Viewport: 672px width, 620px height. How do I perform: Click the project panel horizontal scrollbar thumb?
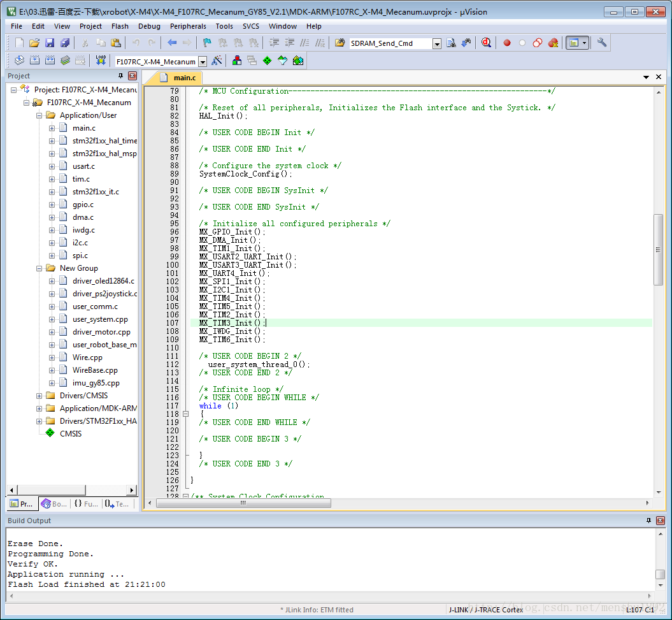[x=51, y=490]
